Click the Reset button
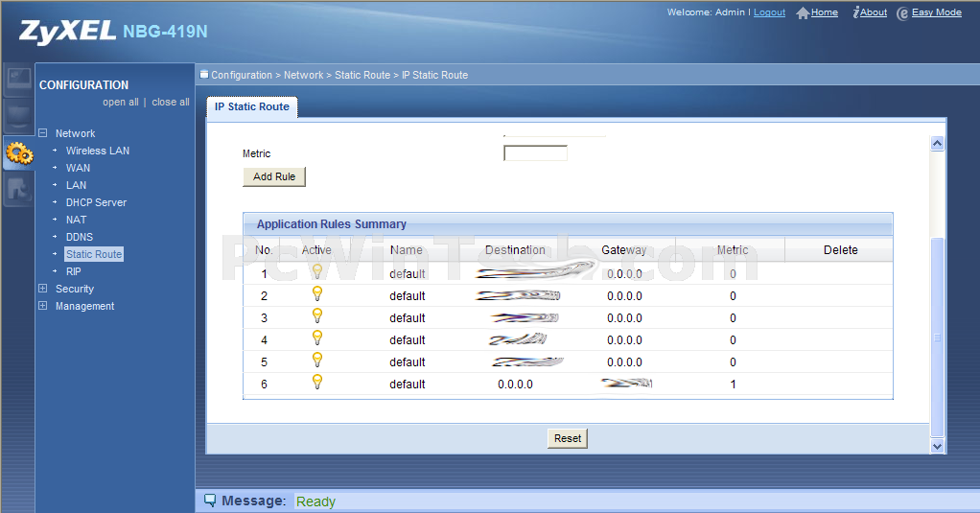The height and width of the screenshot is (513, 980). point(568,438)
